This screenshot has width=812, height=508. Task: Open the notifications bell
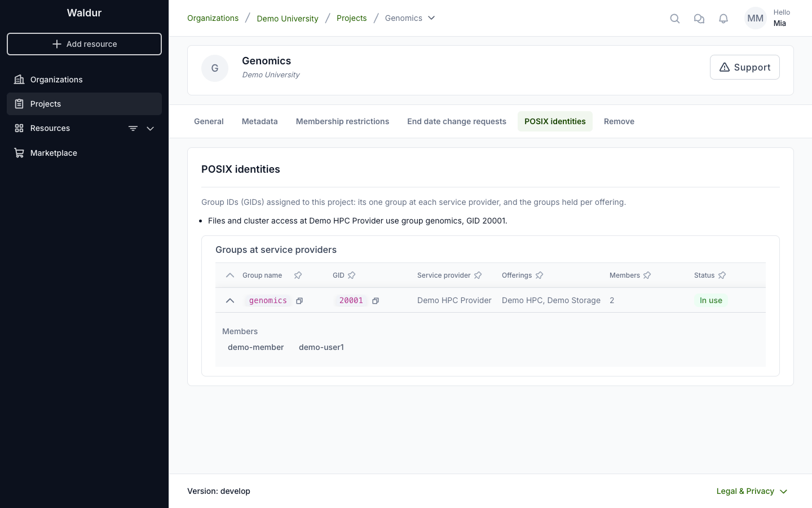[723, 19]
